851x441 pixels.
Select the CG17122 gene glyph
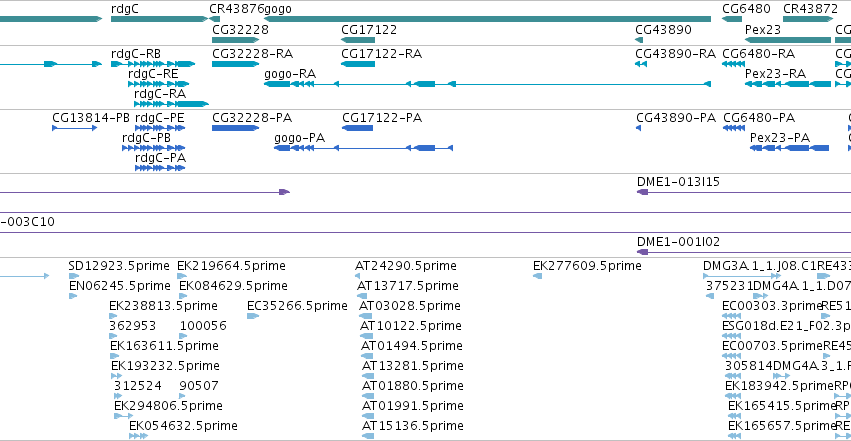pyautogui.click(x=358, y=40)
